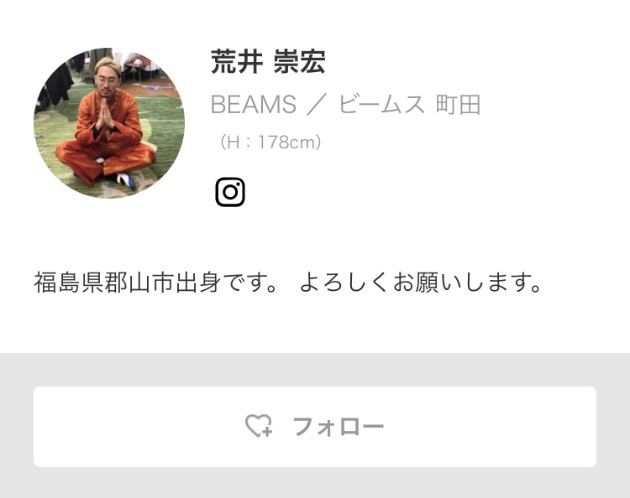Click the ビームス katakana brand text
Image resolution: width=630 pixels, height=498 pixels.
click(x=381, y=105)
